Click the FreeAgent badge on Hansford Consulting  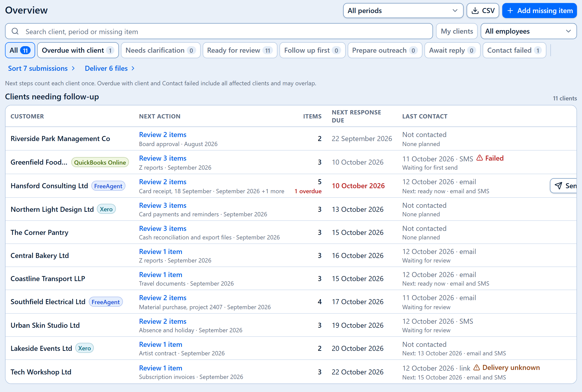click(108, 186)
